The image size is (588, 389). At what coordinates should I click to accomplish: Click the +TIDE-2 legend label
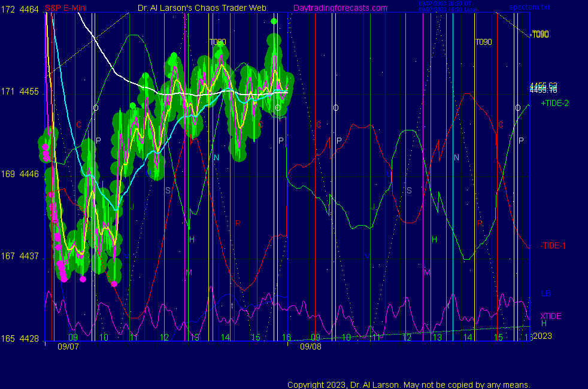pos(554,104)
